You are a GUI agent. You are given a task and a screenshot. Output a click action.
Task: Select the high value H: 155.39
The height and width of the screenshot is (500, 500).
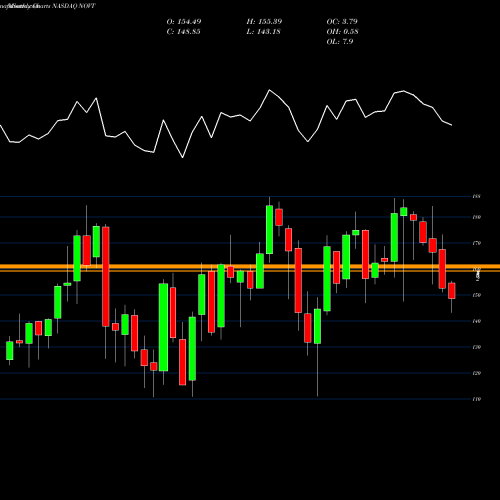pyautogui.click(x=264, y=22)
